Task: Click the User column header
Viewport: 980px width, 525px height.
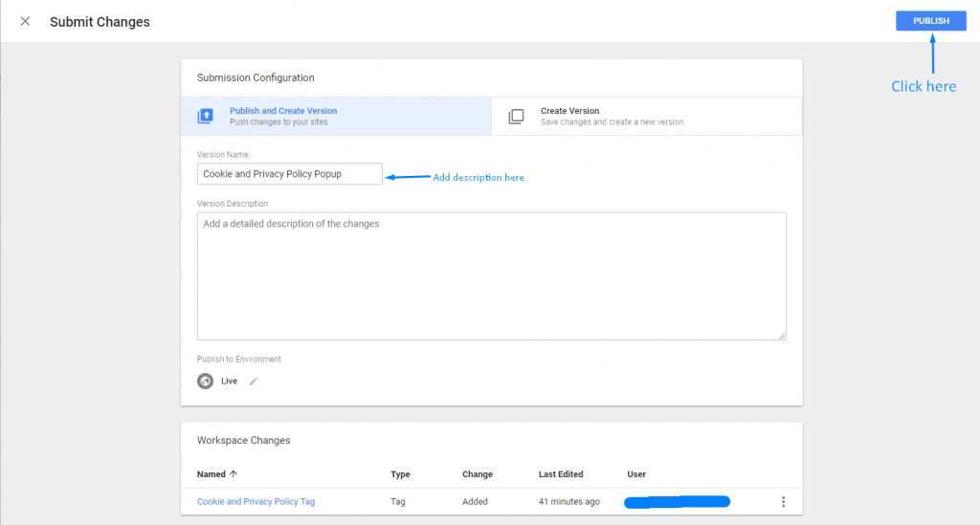Action: 636,473
